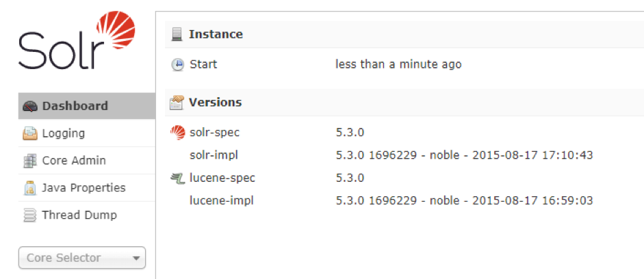Select the solr-impl version value text
Image resolution: width=644 pixels, height=279 pixels.
pos(463,155)
